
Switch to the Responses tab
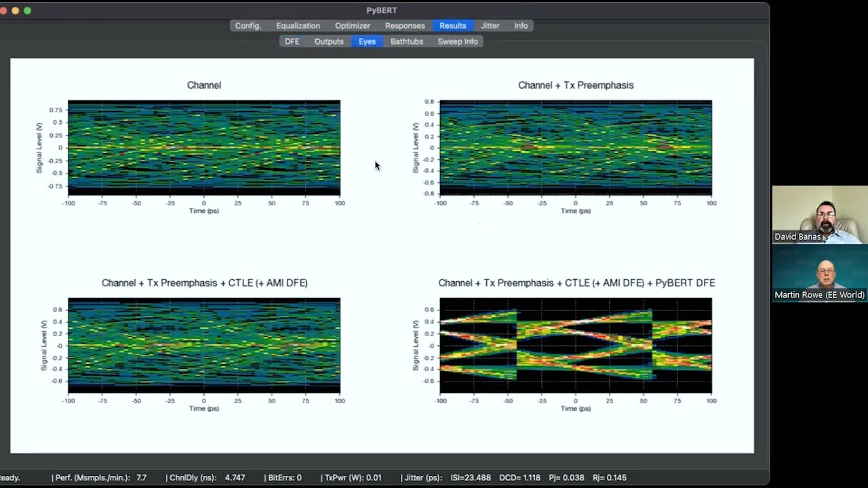coord(405,26)
